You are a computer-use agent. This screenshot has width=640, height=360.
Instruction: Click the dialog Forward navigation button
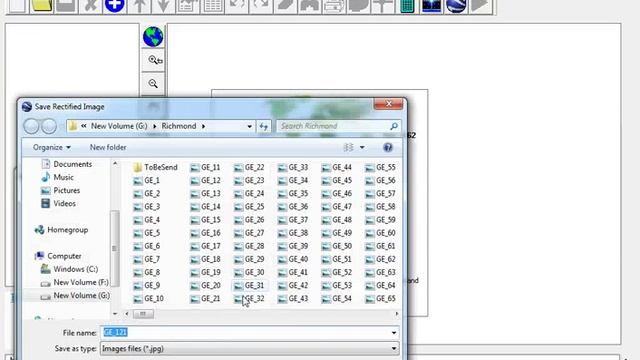tap(49, 126)
